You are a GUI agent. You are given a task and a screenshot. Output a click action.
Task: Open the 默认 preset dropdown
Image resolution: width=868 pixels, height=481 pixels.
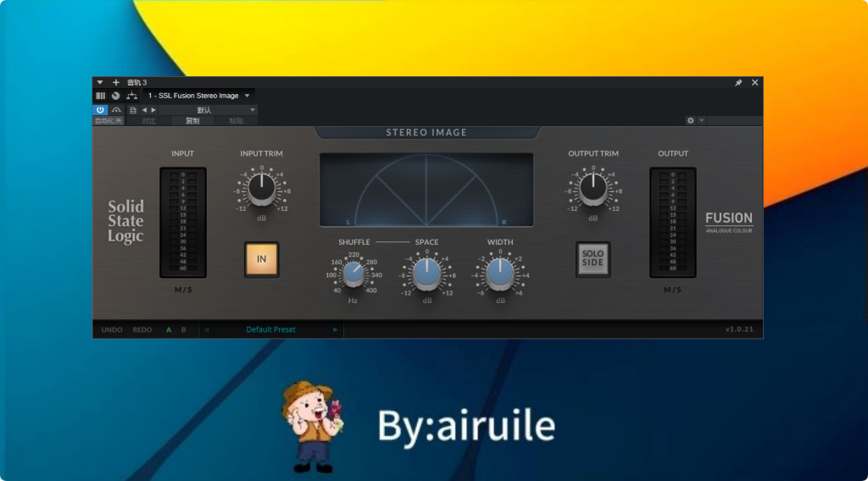tap(209, 110)
